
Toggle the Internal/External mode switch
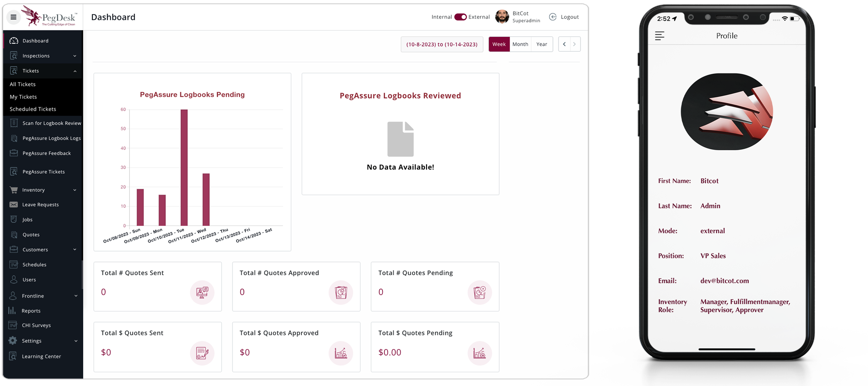tap(460, 17)
